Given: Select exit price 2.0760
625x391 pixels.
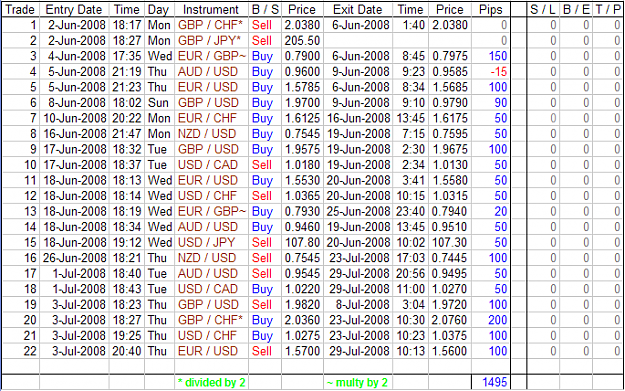Looking at the screenshot, I should (x=450, y=320).
